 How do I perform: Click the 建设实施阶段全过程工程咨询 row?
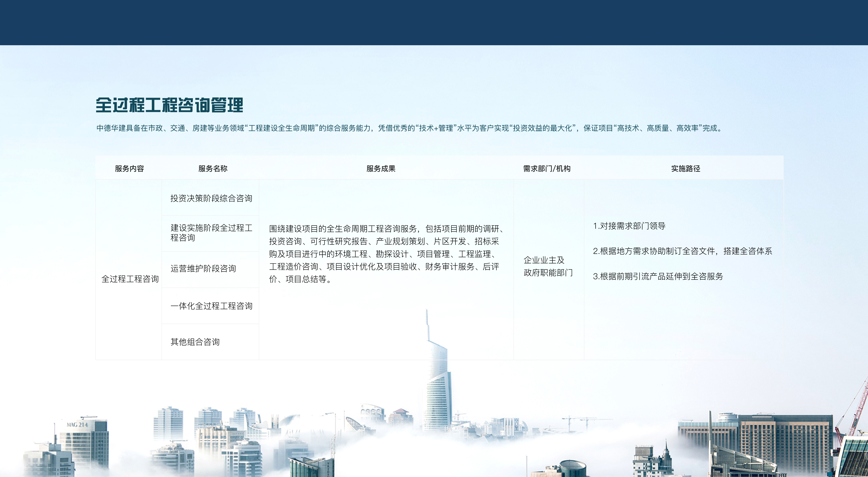[x=210, y=233]
